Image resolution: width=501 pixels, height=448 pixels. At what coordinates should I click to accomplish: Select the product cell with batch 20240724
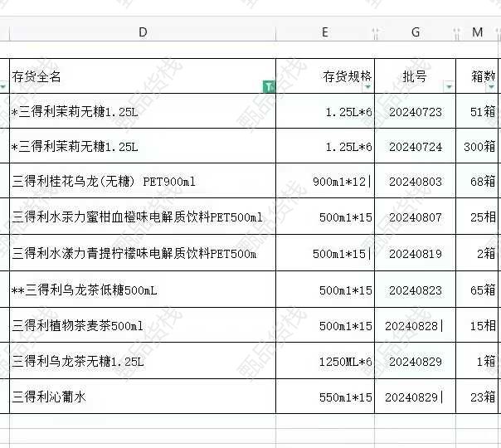coord(143,146)
